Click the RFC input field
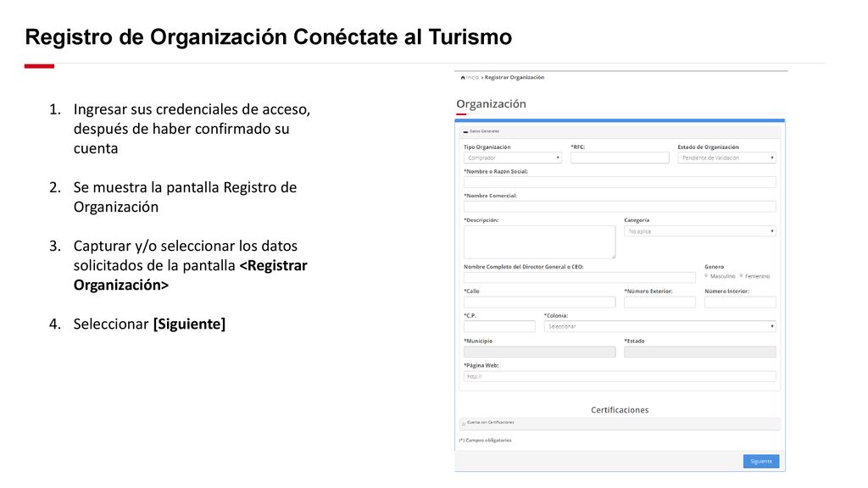 click(x=620, y=158)
